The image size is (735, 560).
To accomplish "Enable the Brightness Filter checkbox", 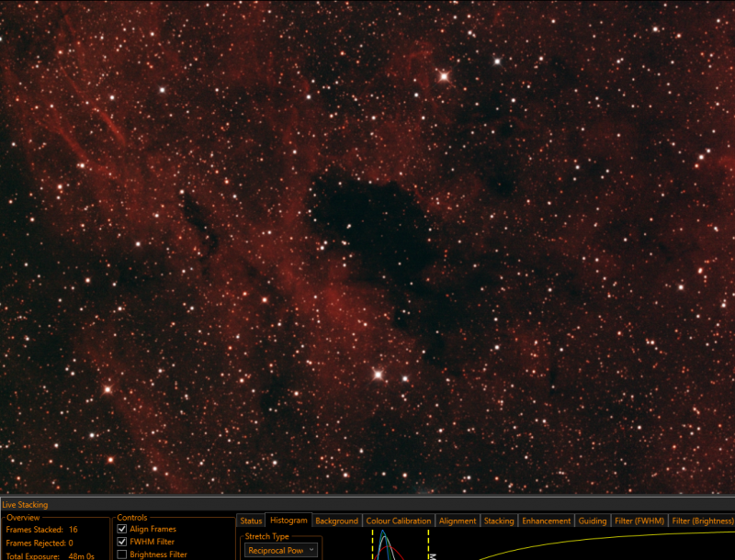I will click(122, 554).
